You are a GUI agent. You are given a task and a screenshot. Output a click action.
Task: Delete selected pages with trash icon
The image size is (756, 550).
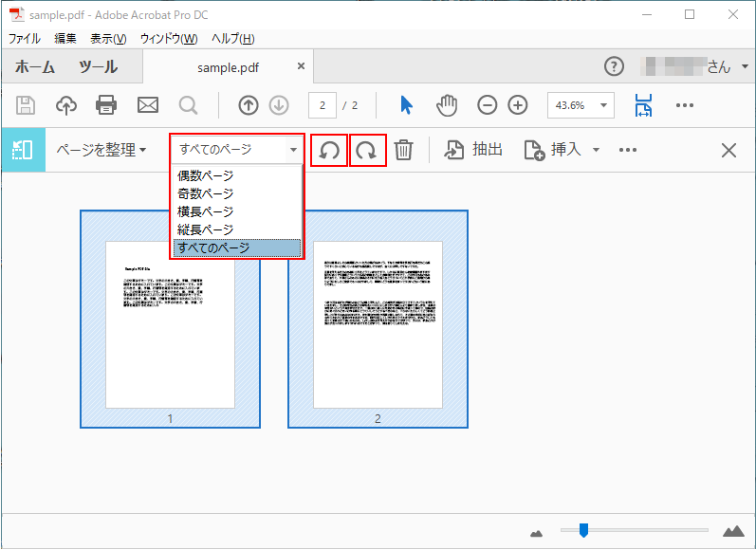coord(403,150)
